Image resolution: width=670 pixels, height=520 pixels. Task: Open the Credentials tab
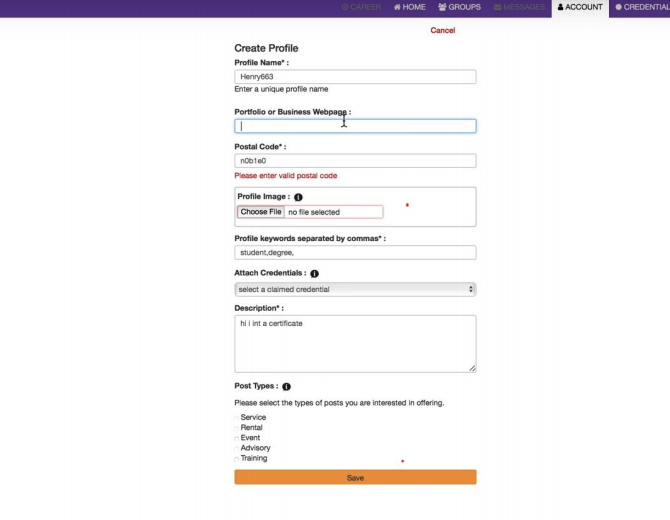coord(642,7)
